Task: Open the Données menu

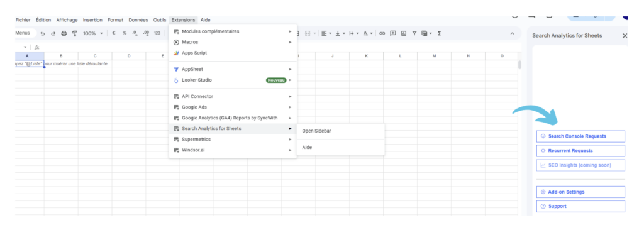Action: tap(138, 19)
